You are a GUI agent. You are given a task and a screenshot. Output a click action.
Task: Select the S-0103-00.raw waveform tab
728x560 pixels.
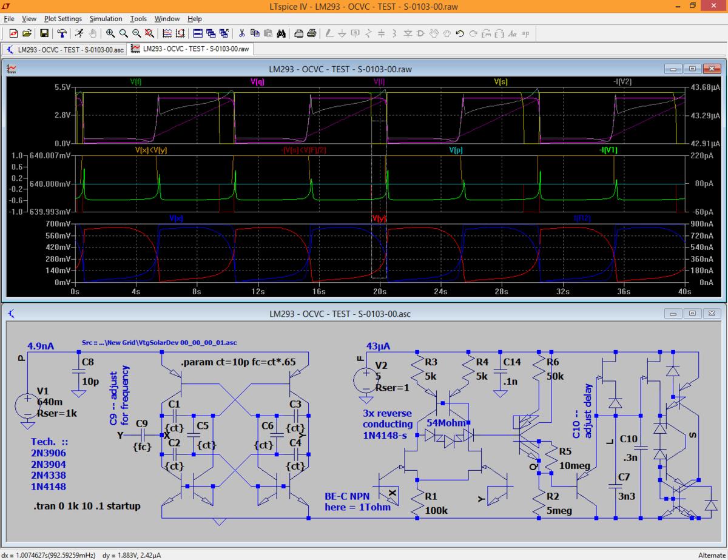[190, 49]
